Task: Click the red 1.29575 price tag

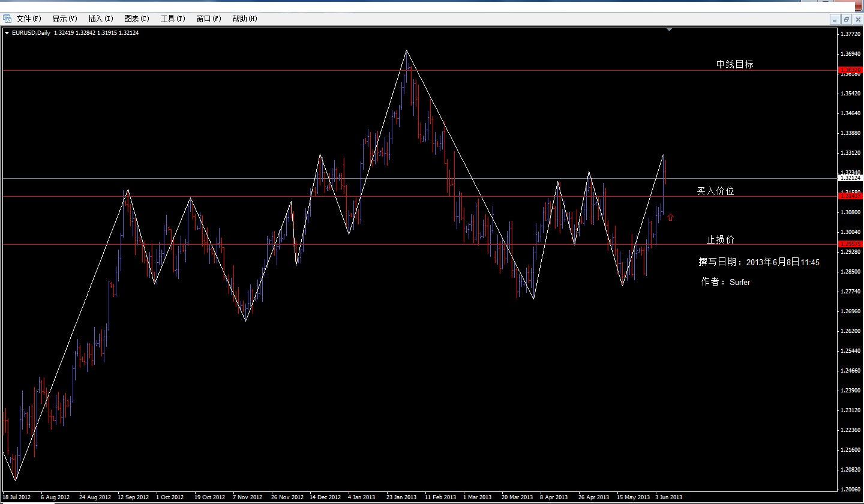Action: coord(851,244)
